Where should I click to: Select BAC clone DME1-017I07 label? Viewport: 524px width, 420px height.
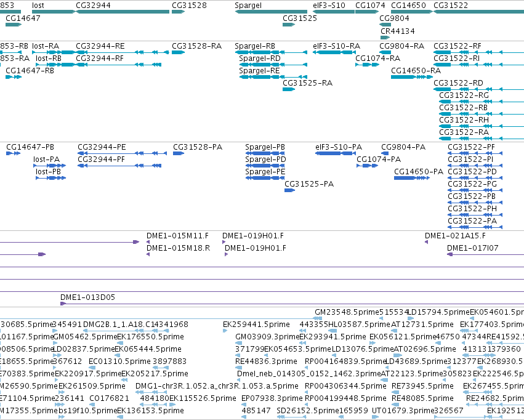(x=472, y=248)
